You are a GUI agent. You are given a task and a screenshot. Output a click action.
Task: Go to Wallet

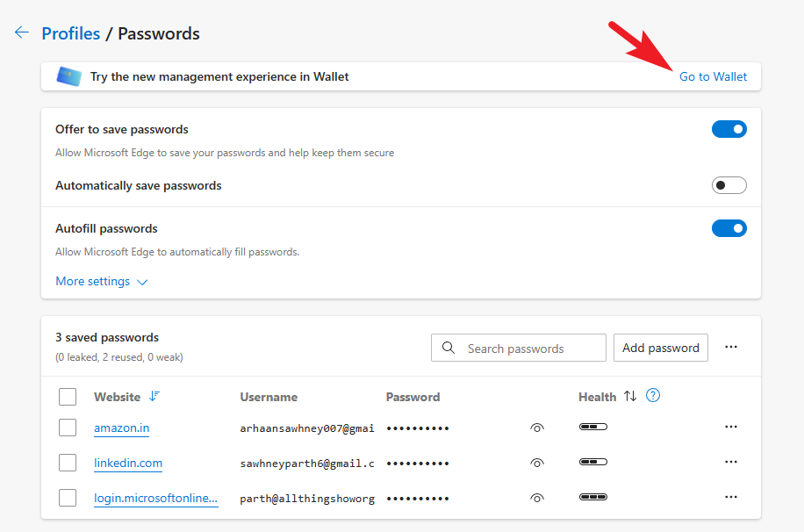pyautogui.click(x=713, y=76)
